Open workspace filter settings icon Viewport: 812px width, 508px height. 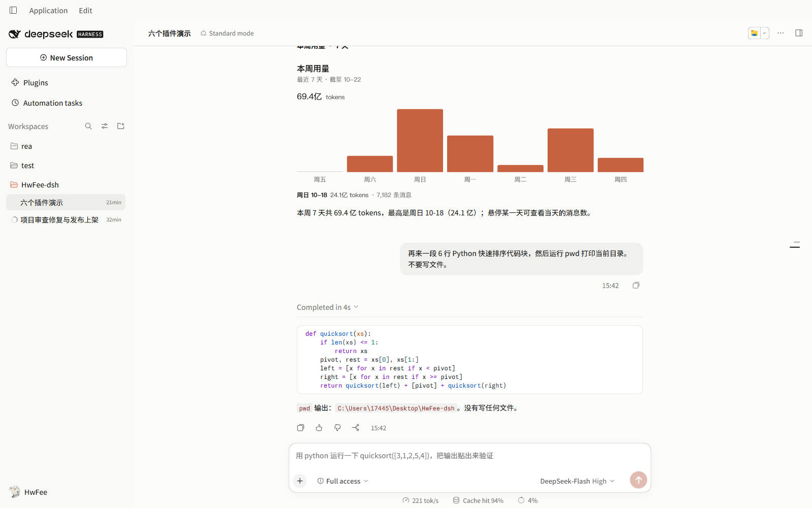coord(105,126)
